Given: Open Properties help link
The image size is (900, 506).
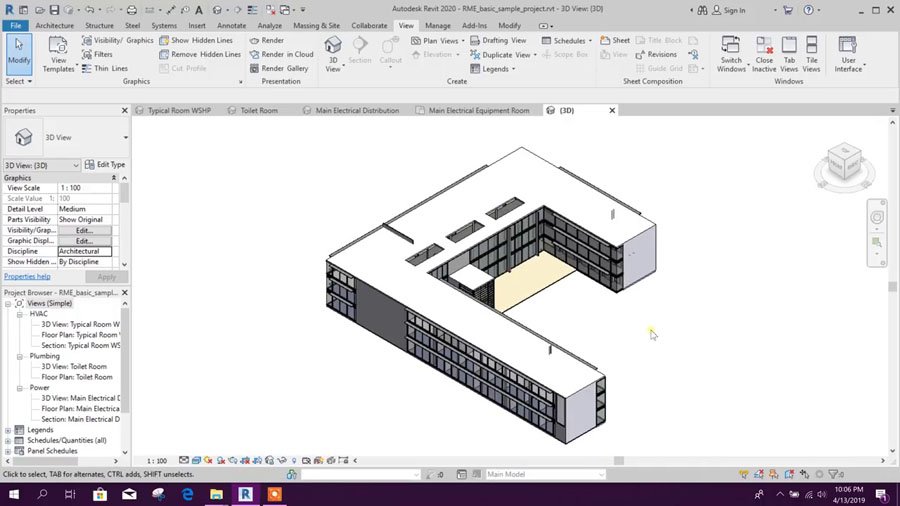Looking at the screenshot, I should (x=27, y=277).
